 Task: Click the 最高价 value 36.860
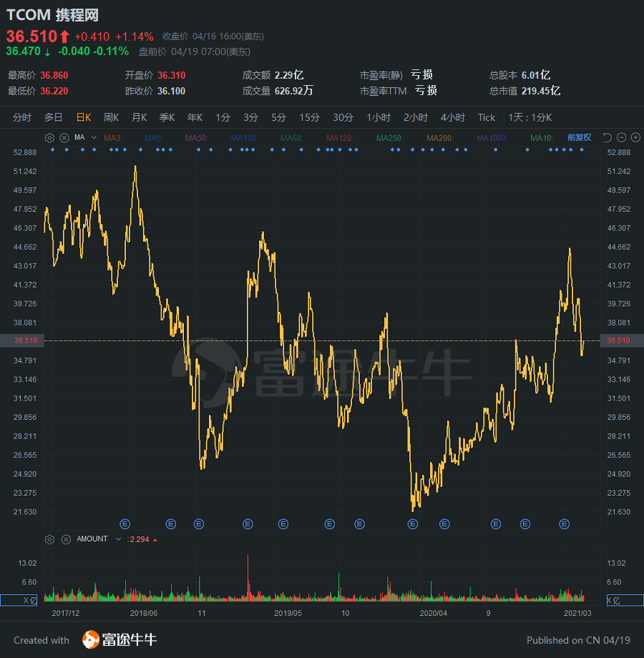click(54, 76)
